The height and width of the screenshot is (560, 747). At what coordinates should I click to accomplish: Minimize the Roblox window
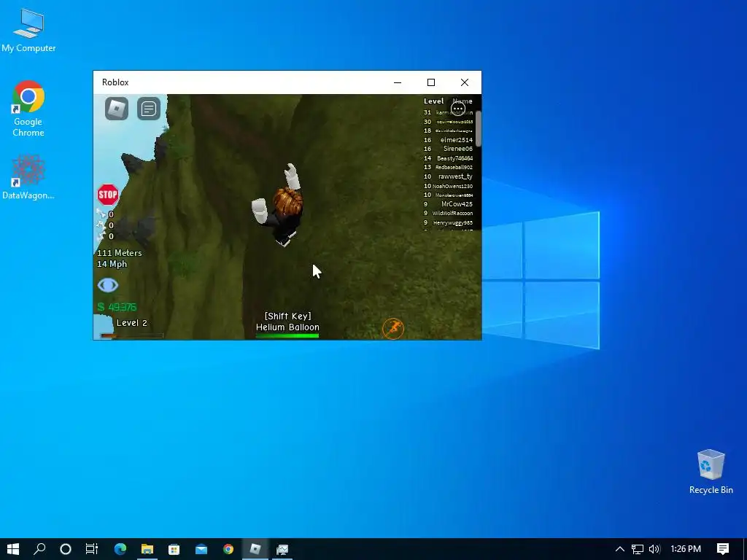point(398,82)
